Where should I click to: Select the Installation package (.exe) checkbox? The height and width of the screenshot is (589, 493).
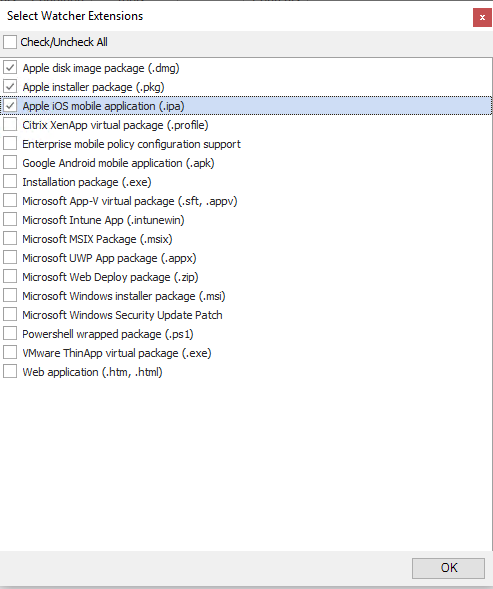(x=10, y=182)
